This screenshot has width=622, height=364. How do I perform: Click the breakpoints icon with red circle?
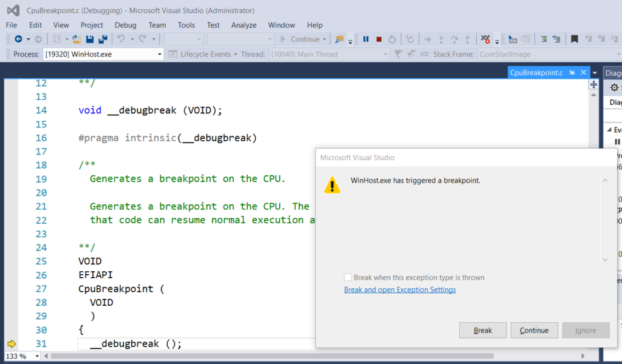pyautogui.click(x=485, y=39)
